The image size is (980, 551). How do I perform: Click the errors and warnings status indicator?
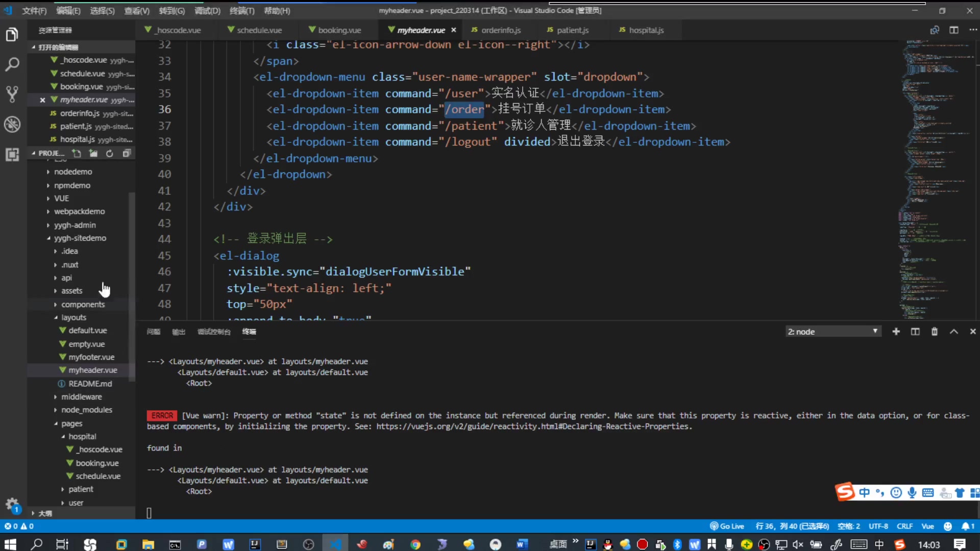[19, 526]
